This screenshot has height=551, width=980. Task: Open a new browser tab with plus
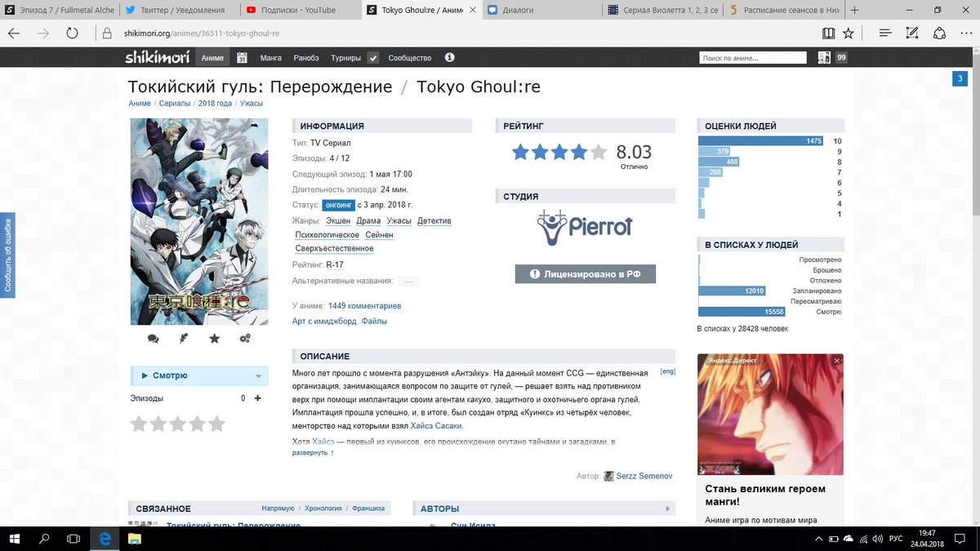pyautogui.click(x=854, y=10)
